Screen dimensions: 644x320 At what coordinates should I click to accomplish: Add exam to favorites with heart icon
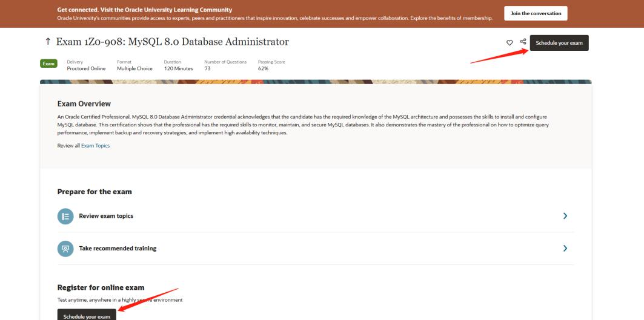[510, 43]
